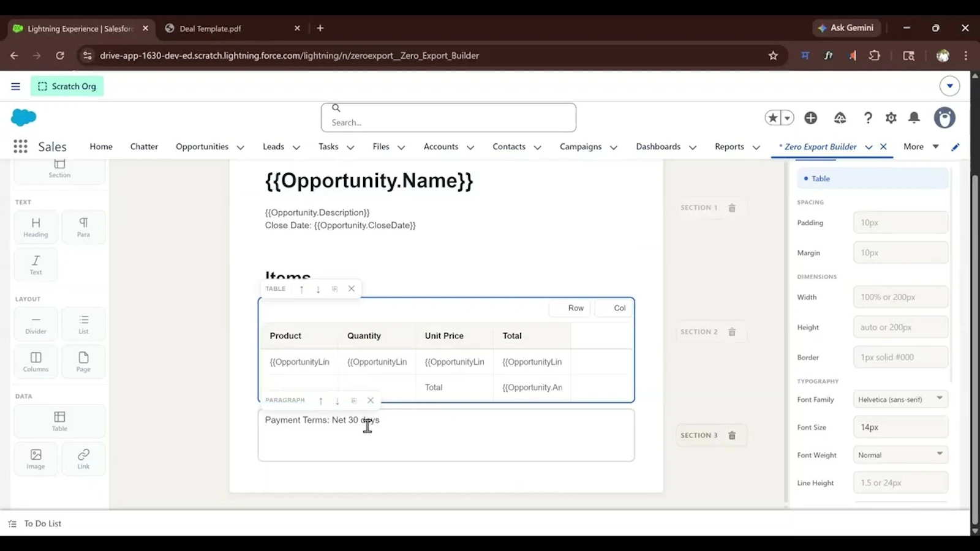980x551 pixels.
Task: Open the Font Weight dropdown
Action: [900, 455]
